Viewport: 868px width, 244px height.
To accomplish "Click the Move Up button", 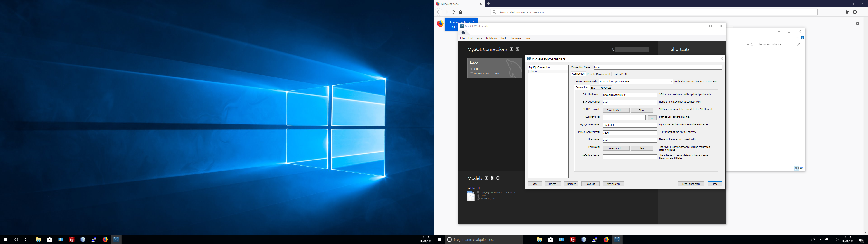I will pos(590,184).
